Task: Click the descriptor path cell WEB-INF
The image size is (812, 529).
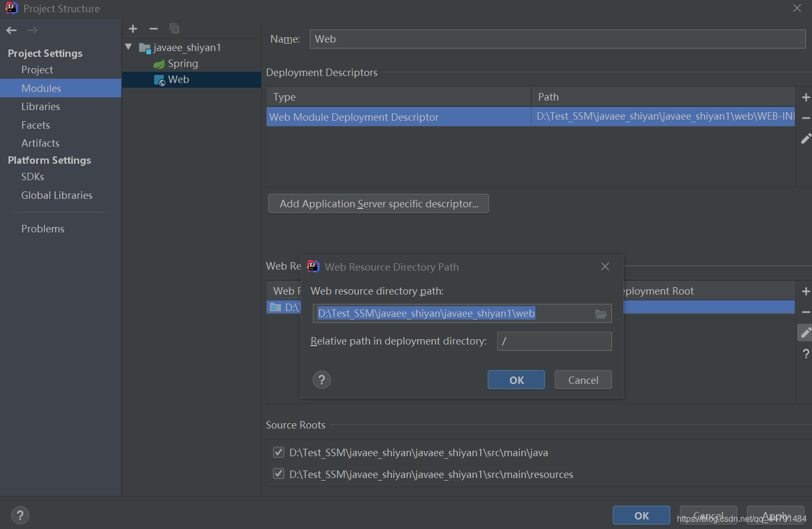Action: click(x=663, y=117)
